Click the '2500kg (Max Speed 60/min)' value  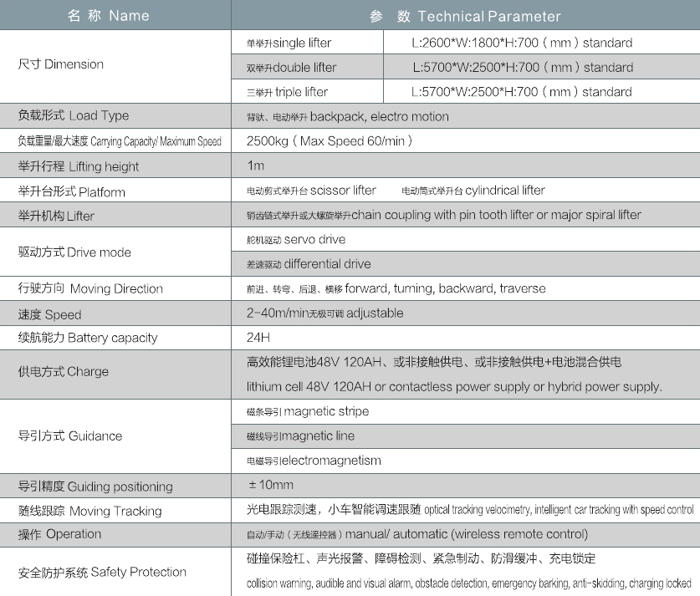click(330, 141)
